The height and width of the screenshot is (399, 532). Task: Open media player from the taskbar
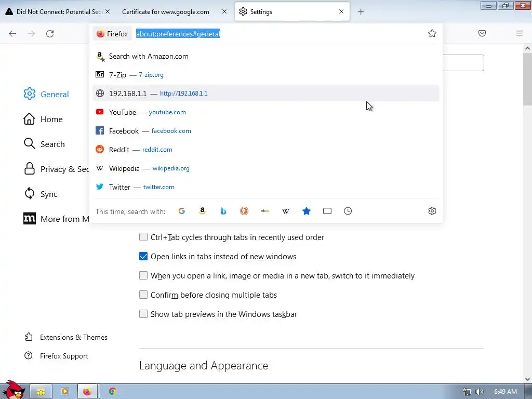click(x=64, y=391)
